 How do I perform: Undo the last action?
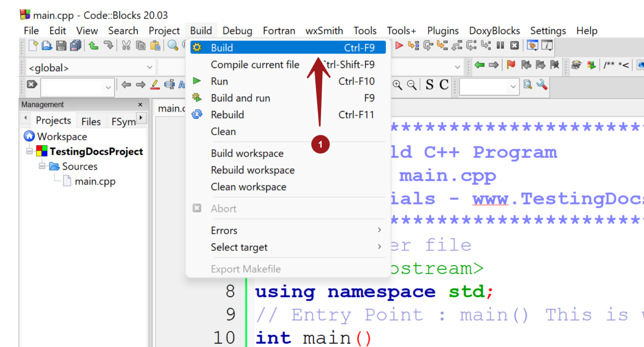[93, 45]
